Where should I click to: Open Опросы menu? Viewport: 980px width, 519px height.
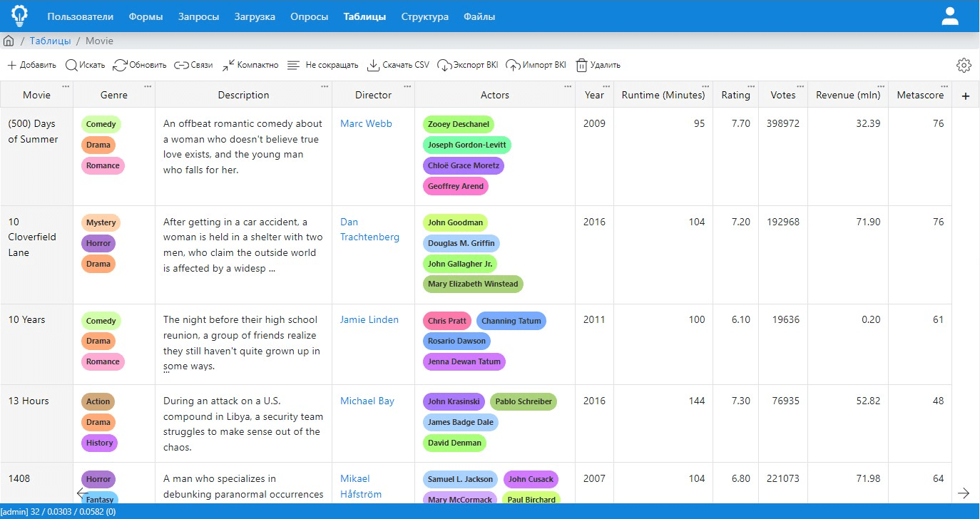coord(310,16)
